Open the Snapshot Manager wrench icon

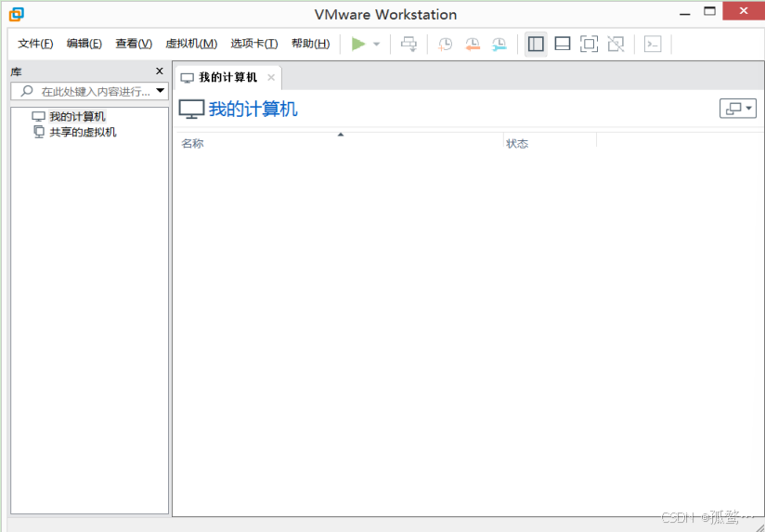(x=499, y=44)
